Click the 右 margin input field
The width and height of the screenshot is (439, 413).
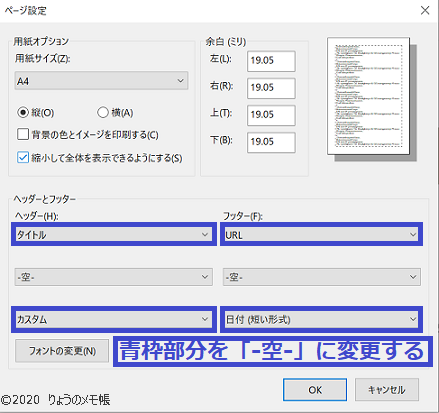point(271,88)
